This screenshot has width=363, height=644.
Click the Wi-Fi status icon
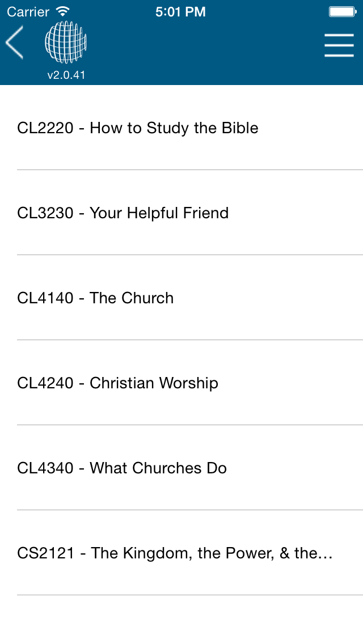63,12
